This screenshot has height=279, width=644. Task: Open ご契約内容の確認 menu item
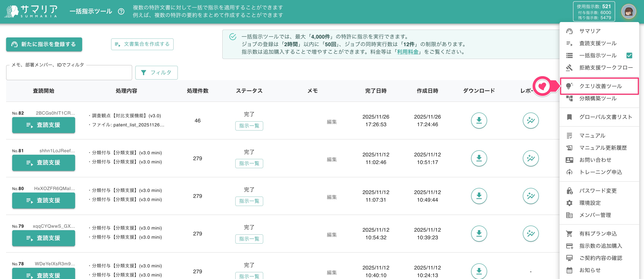[x=599, y=258]
